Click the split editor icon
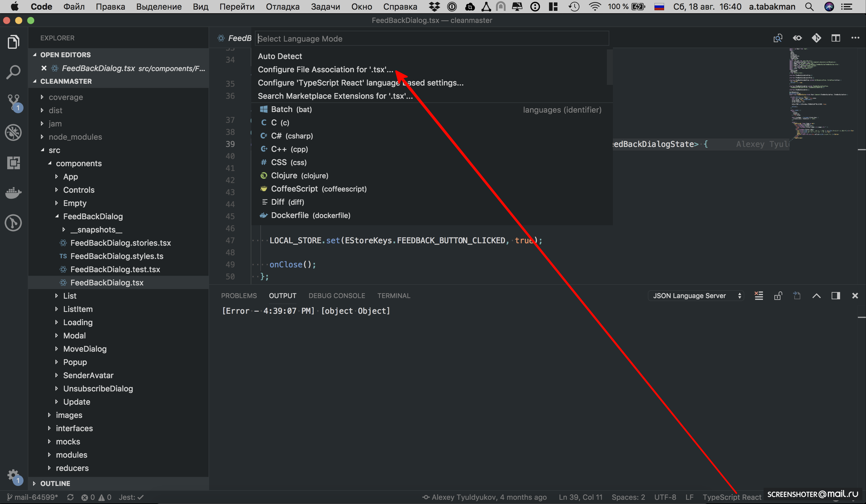Viewport: 866px width, 504px height. (836, 38)
